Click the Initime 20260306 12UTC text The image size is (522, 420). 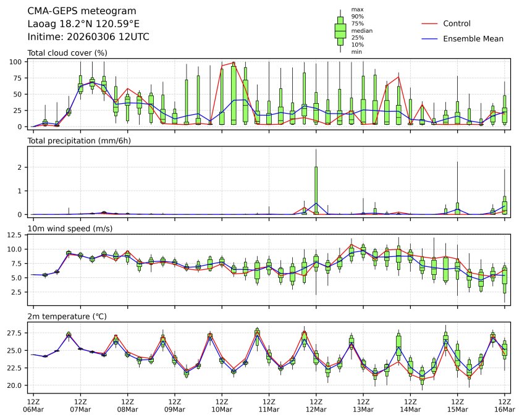point(88,37)
